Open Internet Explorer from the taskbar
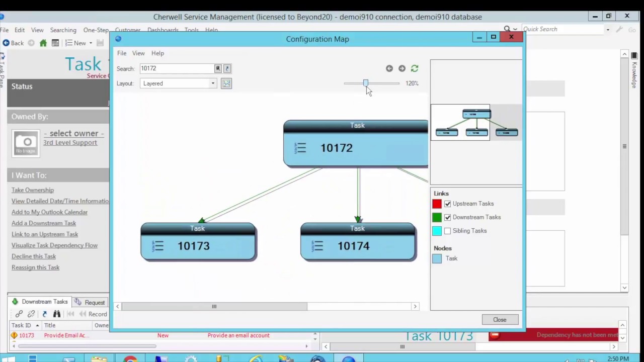The image size is (644, 362). coord(256,358)
